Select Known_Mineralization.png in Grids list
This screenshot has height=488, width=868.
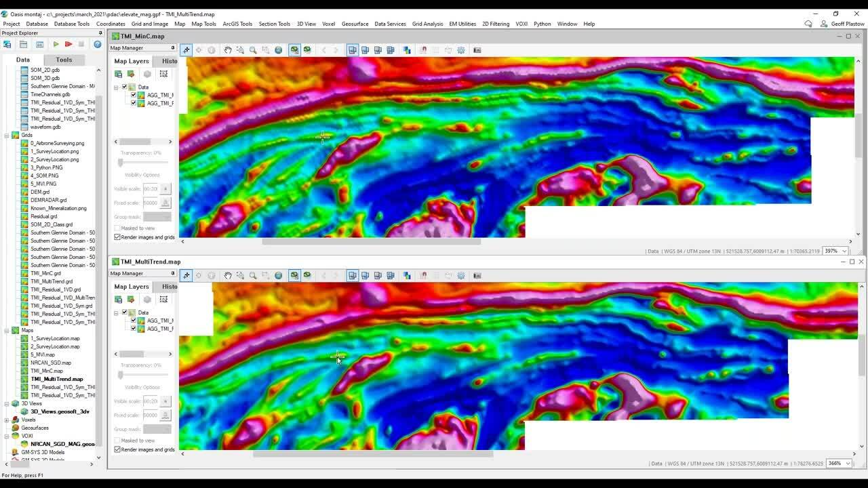[58, 208]
